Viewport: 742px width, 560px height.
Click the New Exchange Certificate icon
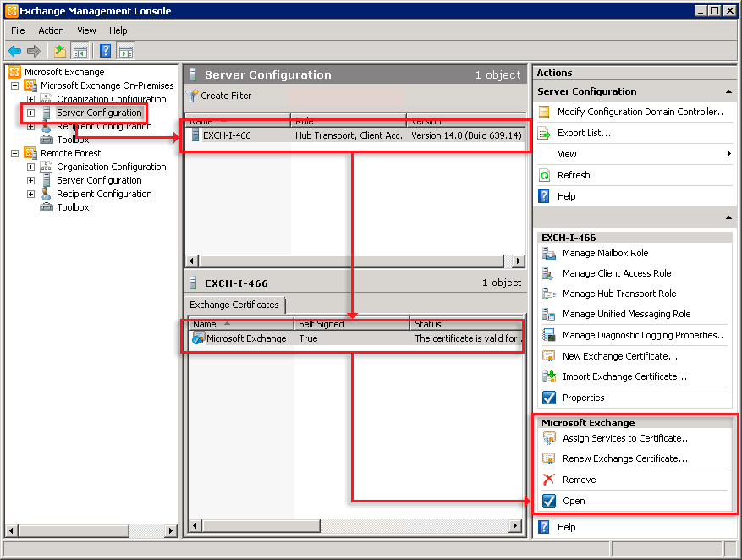[549, 356]
